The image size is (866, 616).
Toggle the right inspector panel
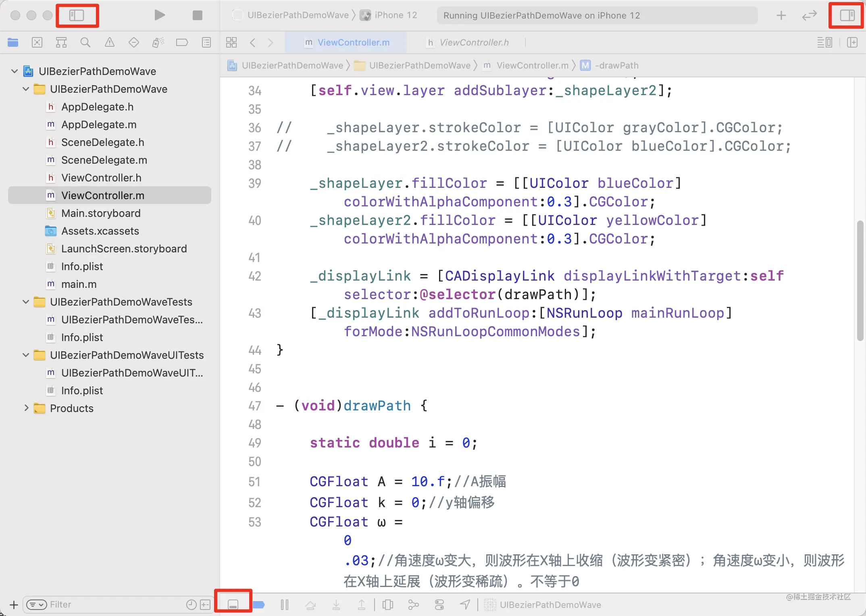pyautogui.click(x=847, y=15)
